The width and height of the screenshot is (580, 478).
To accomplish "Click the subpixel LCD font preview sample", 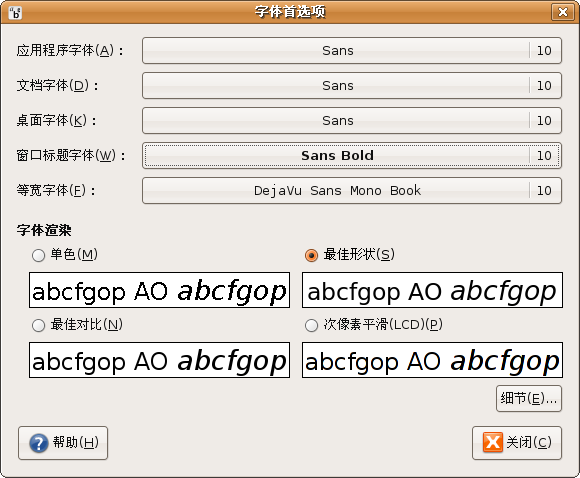I will pos(432,360).
